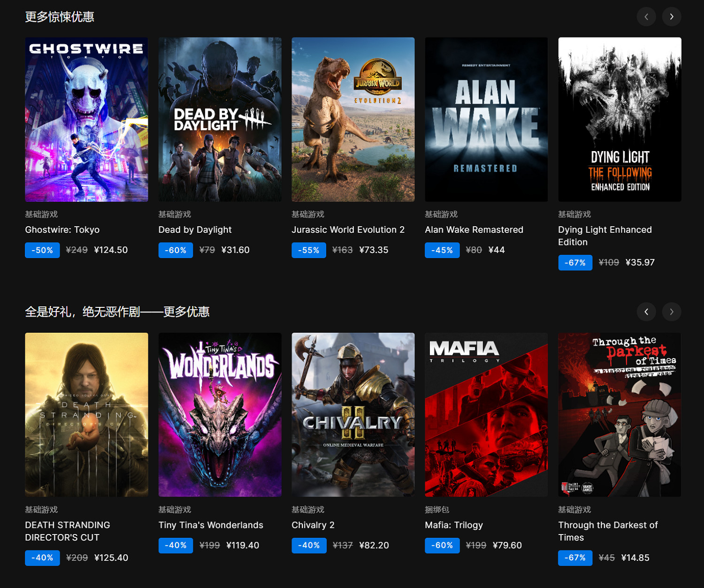Select Dying Light Enhanced Edition cover
The width and height of the screenshot is (704, 588).
(x=620, y=120)
